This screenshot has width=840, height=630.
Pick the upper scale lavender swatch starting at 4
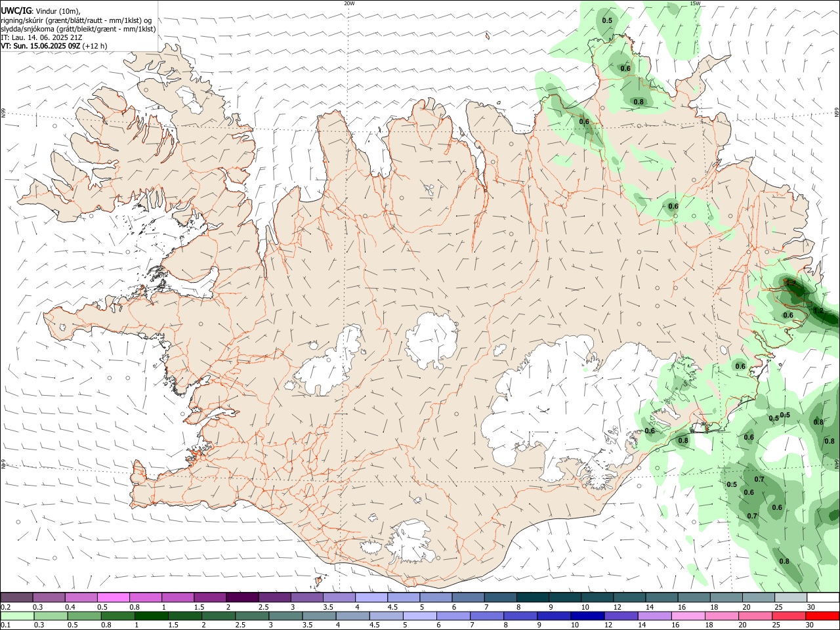pyautogui.click(x=370, y=597)
